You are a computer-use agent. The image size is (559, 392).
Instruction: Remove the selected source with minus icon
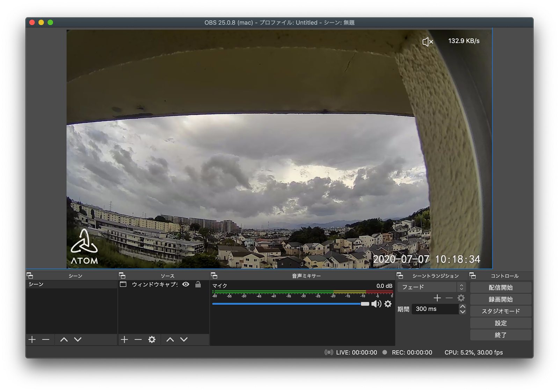pos(138,339)
